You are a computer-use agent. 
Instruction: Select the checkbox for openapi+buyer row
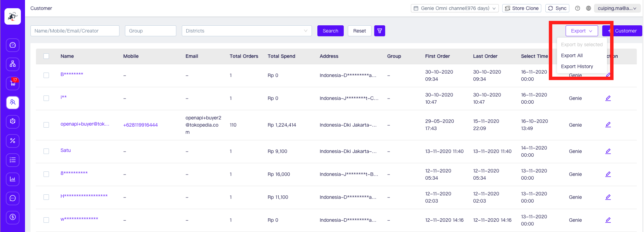(46, 125)
